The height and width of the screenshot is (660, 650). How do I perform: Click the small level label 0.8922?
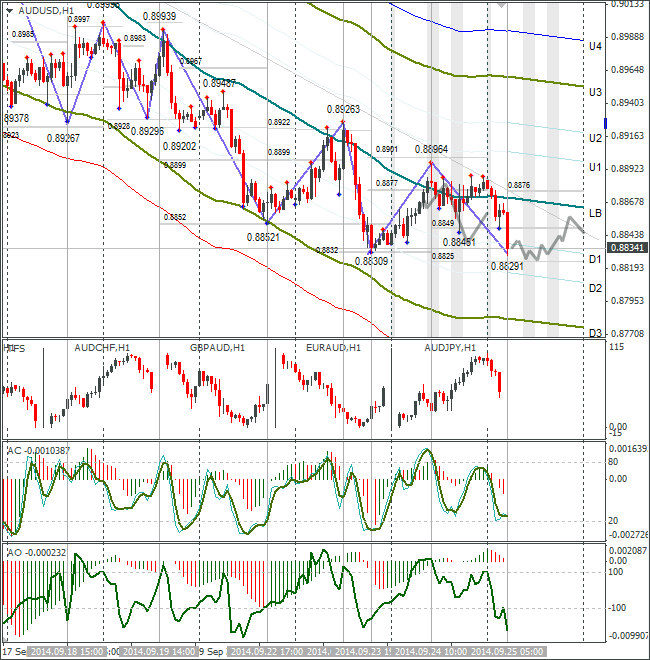(279, 122)
